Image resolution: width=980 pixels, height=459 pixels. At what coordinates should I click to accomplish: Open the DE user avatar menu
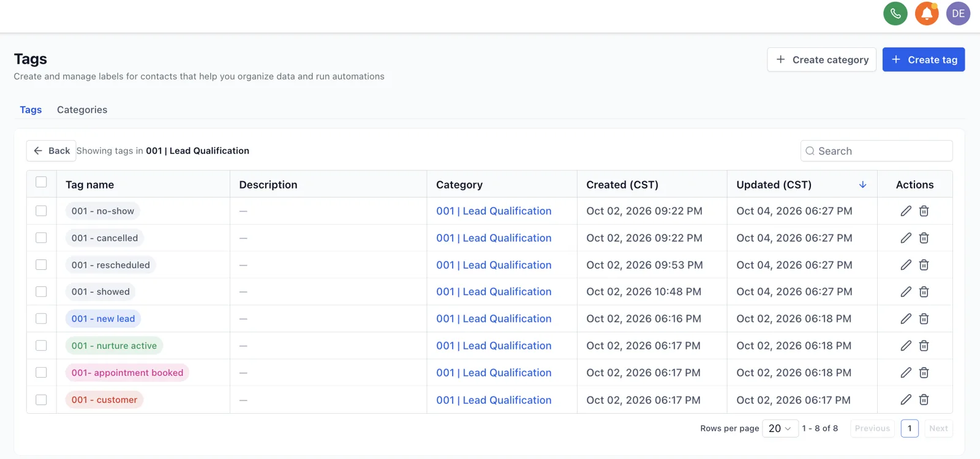(x=958, y=13)
